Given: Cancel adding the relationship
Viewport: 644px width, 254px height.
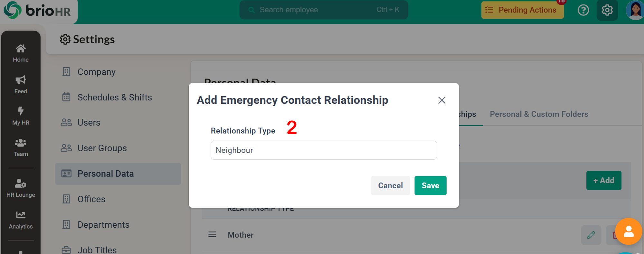Looking at the screenshot, I should [x=390, y=185].
